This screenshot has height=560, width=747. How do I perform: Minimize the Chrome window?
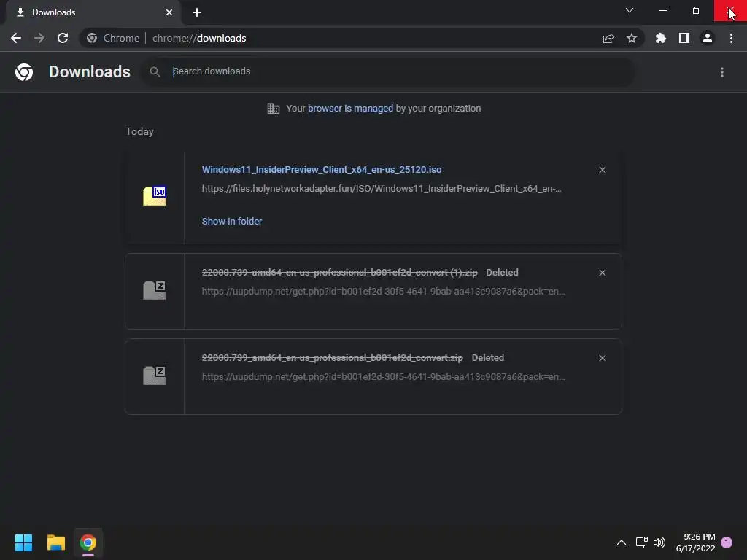tap(663, 10)
